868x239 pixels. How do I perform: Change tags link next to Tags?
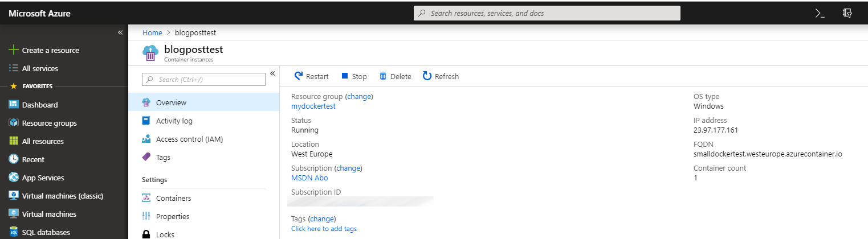[x=322, y=219]
